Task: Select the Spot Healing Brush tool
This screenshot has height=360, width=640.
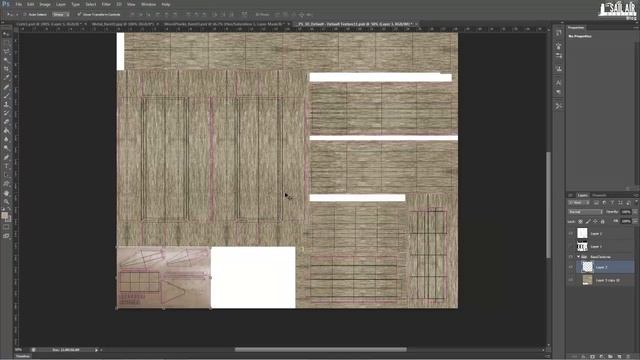Action: [6, 87]
